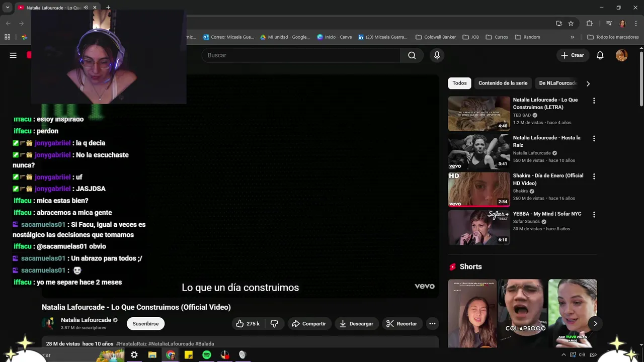Select the Contenido de la serie chip

point(503,83)
